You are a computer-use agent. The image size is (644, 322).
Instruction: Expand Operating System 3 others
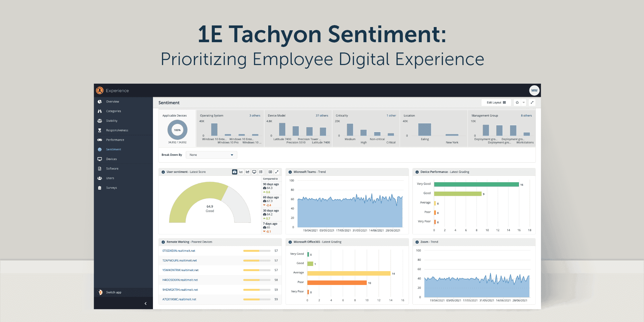(x=255, y=116)
